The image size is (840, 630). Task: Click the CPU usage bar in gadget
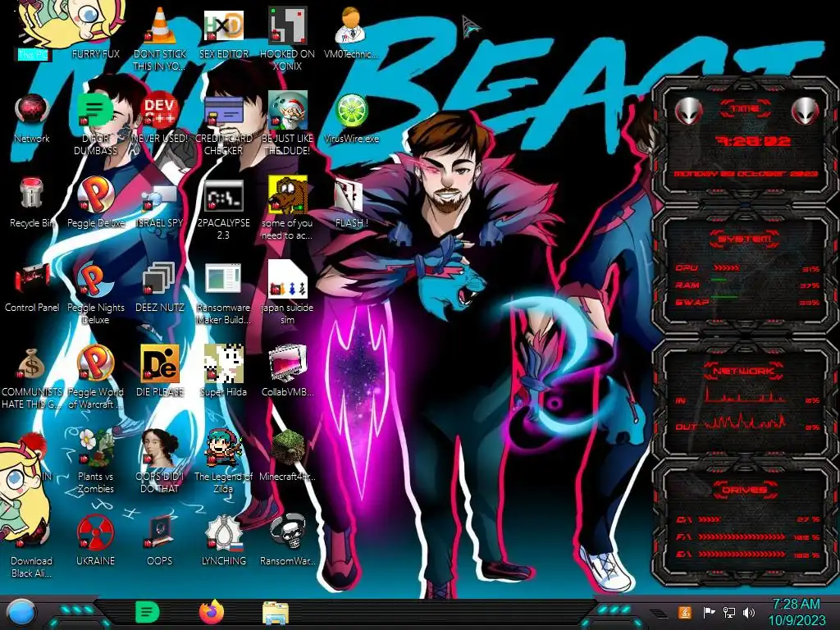click(727, 268)
